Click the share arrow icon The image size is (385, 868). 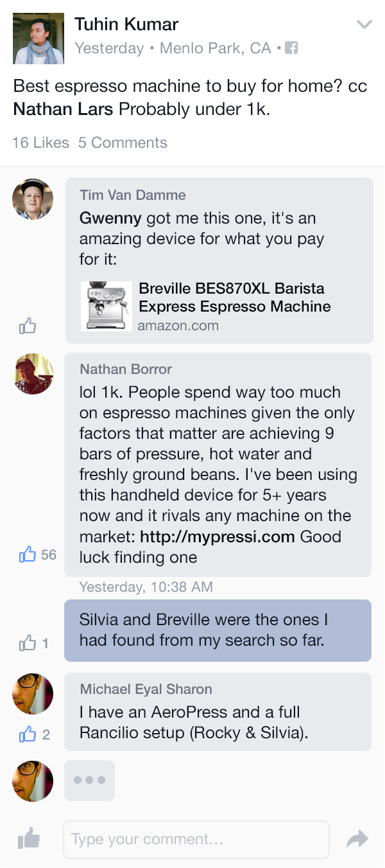tap(357, 838)
